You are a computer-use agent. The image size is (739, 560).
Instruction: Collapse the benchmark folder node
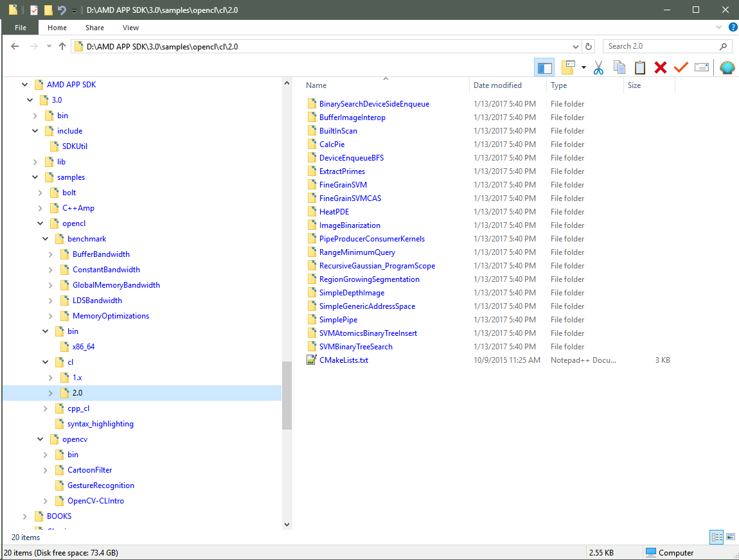click(x=46, y=239)
